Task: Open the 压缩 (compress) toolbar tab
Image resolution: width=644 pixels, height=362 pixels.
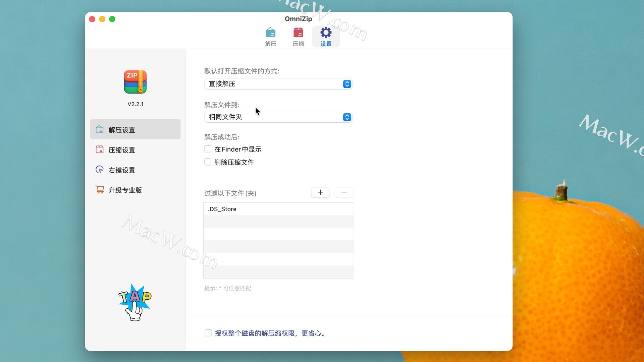Action: (x=298, y=37)
